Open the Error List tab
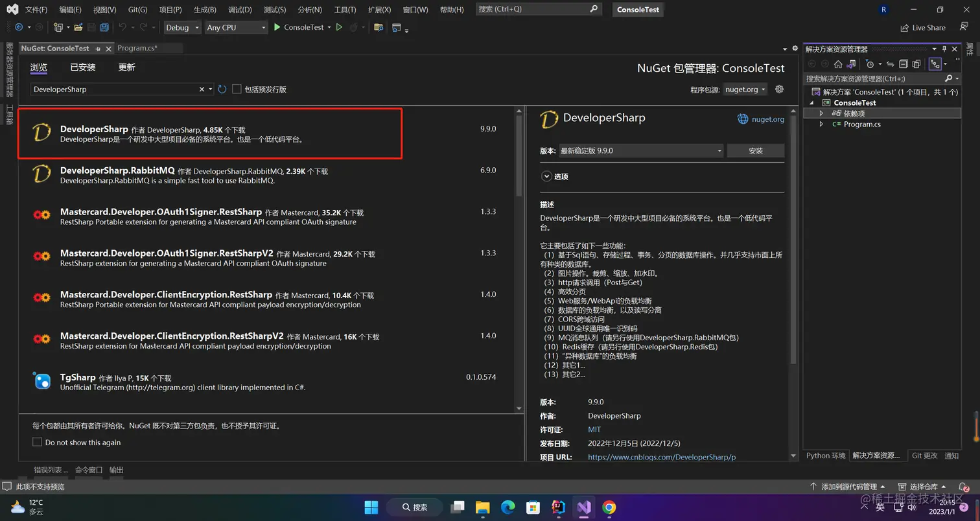The width and height of the screenshot is (980, 521). click(51, 470)
